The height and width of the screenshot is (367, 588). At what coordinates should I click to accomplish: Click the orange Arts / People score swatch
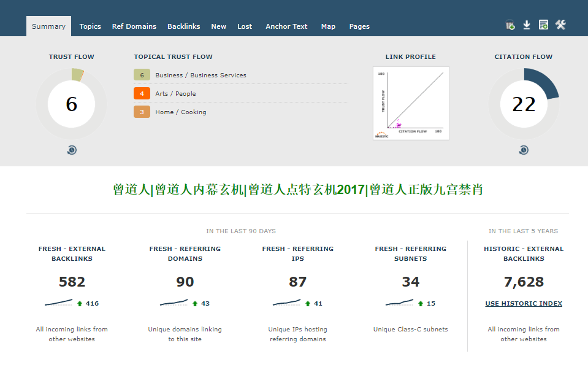click(142, 93)
